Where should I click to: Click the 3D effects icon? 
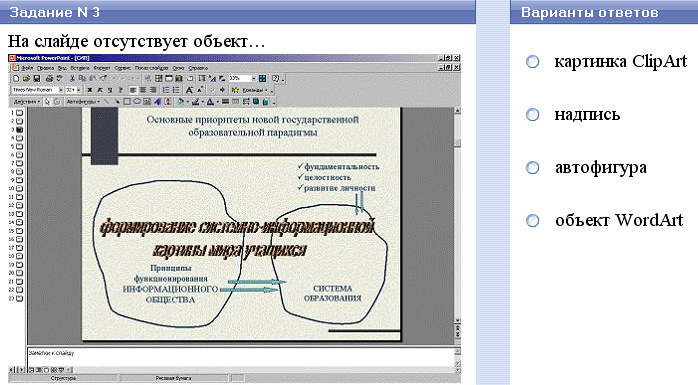tap(266, 101)
